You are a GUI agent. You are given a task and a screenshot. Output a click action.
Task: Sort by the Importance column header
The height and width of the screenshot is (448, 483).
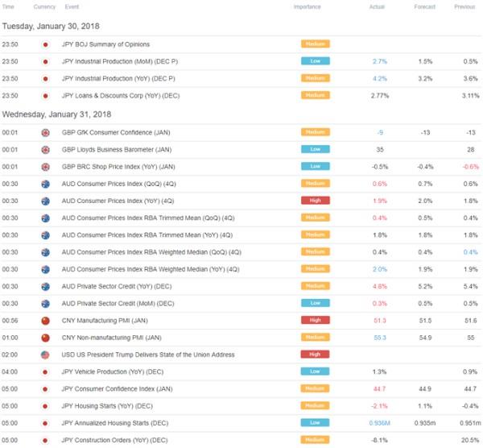(307, 6)
